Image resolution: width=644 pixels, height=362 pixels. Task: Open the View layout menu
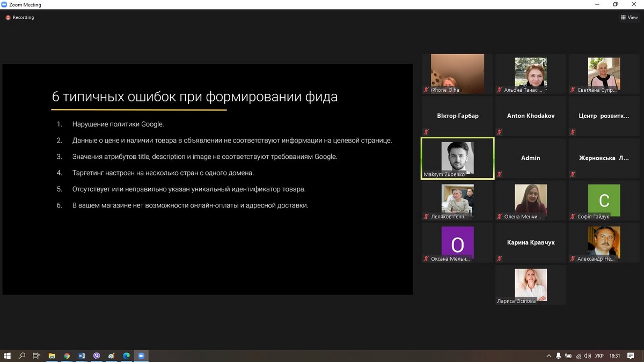click(x=629, y=17)
